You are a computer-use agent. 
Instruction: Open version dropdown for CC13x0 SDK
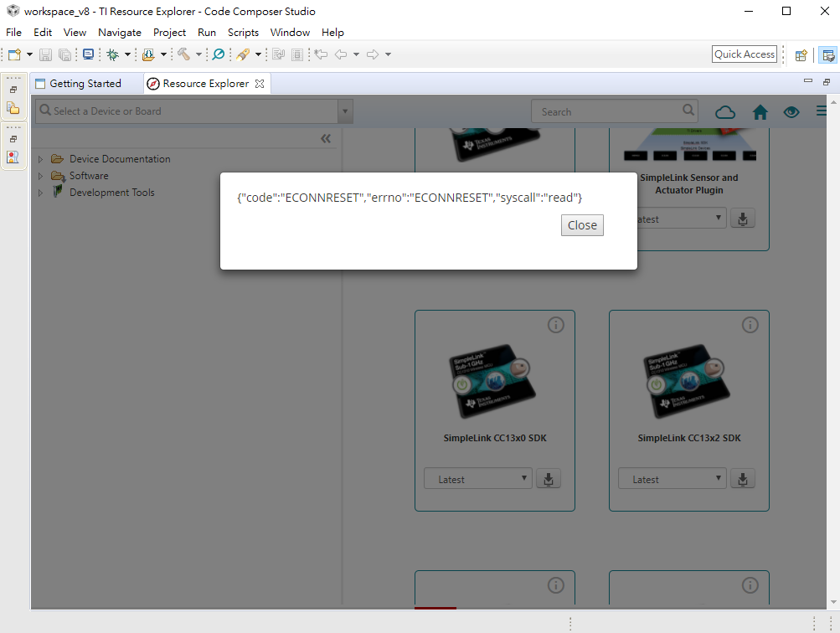(478, 479)
